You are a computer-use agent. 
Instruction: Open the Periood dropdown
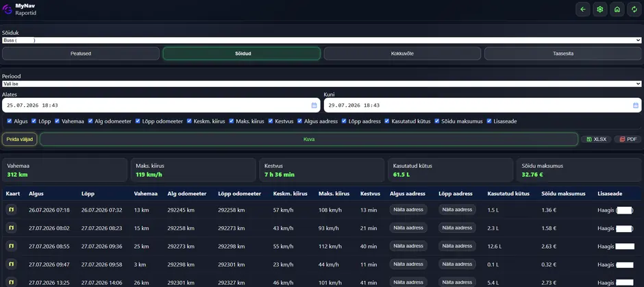(x=321, y=84)
